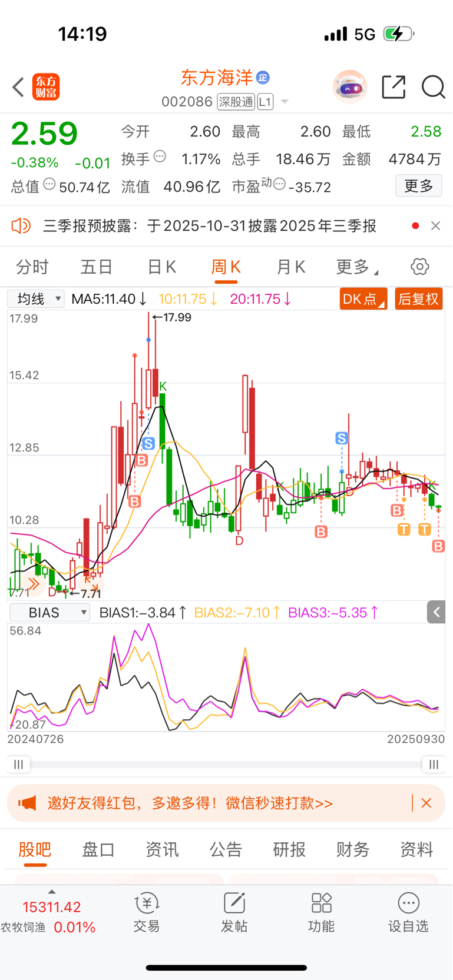453x980 pixels.
Task: Open the 邀好友得红包 banner
Action: [x=226, y=803]
